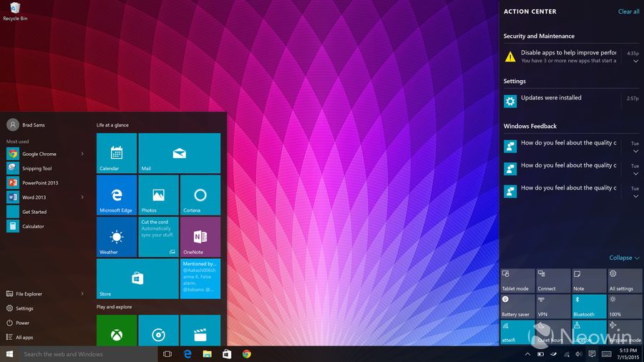Click the Action Center tray icon
Image resolution: width=644 pixels, height=362 pixels.
click(x=592, y=354)
